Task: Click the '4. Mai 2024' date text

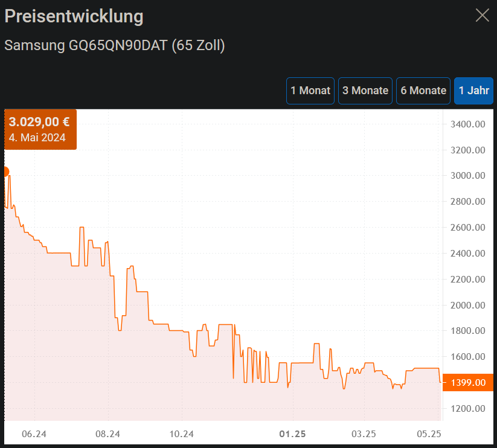Action: pyautogui.click(x=33, y=138)
